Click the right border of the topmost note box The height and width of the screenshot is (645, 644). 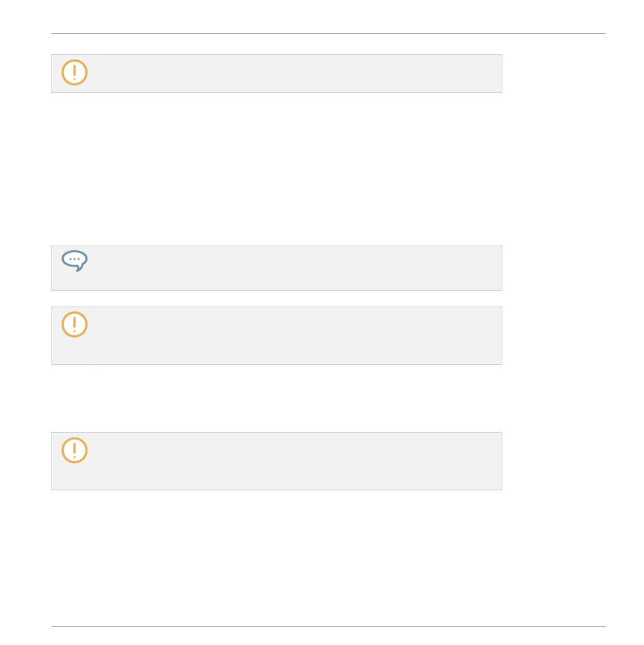502,74
